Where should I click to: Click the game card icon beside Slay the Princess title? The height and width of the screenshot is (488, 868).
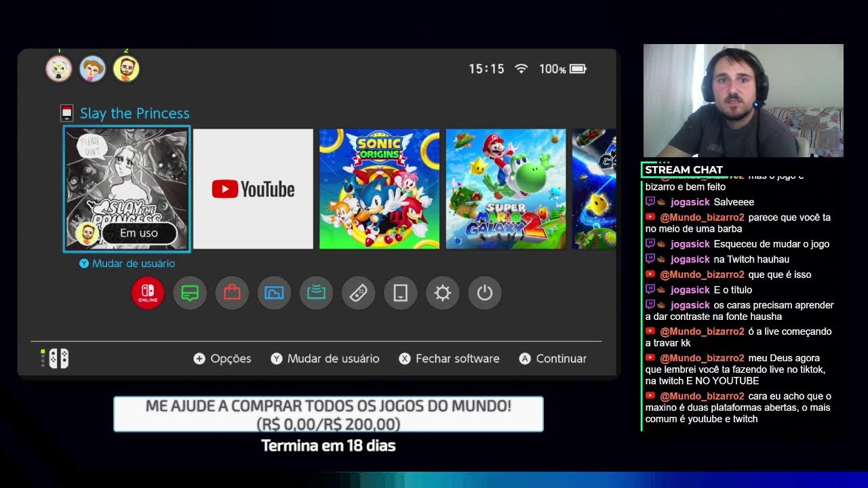[x=66, y=113]
